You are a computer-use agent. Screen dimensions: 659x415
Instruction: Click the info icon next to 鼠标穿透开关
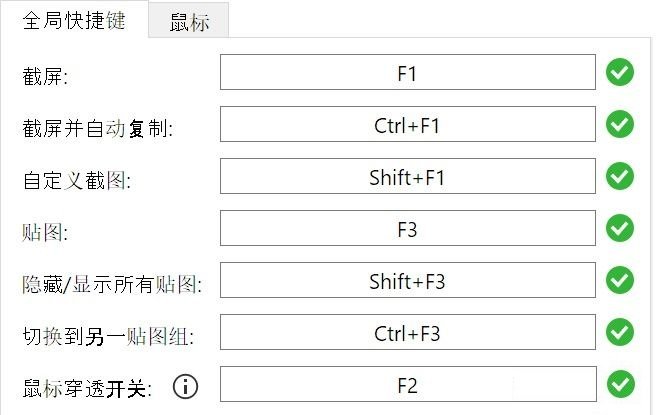coord(186,386)
